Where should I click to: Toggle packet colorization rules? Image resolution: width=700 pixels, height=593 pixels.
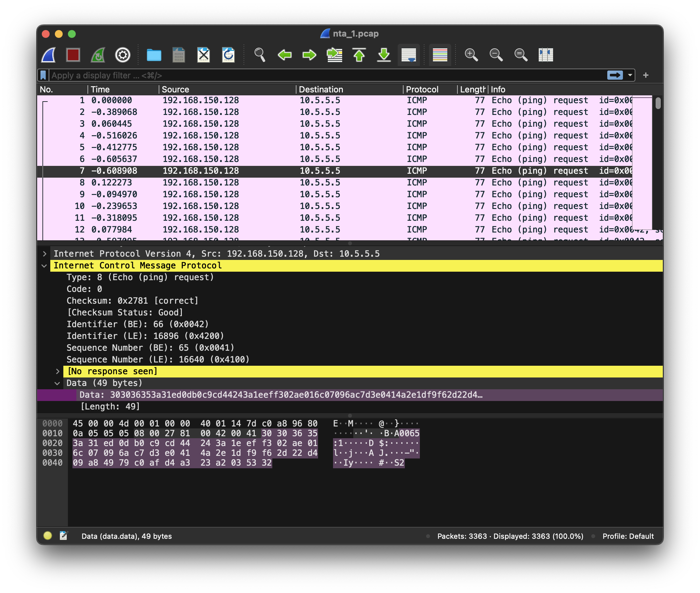[440, 55]
